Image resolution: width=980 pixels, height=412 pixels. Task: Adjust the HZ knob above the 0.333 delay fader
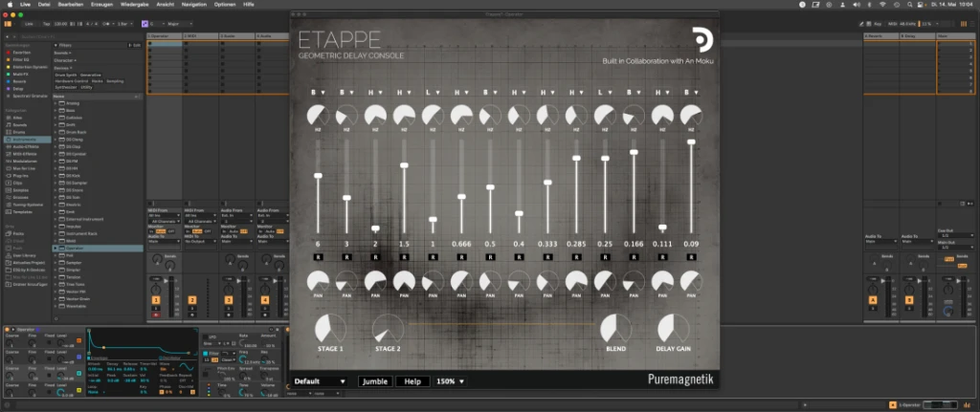coord(547,116)
